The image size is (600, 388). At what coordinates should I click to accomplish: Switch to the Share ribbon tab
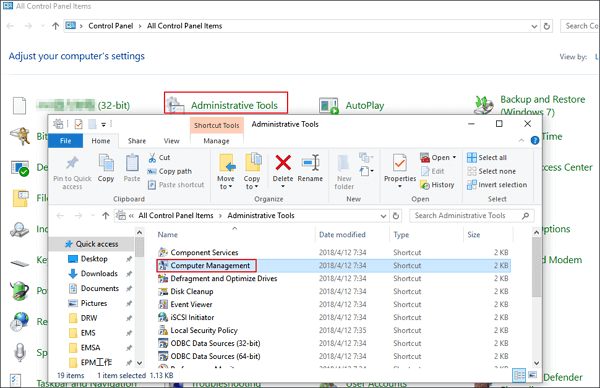(137, 141)
